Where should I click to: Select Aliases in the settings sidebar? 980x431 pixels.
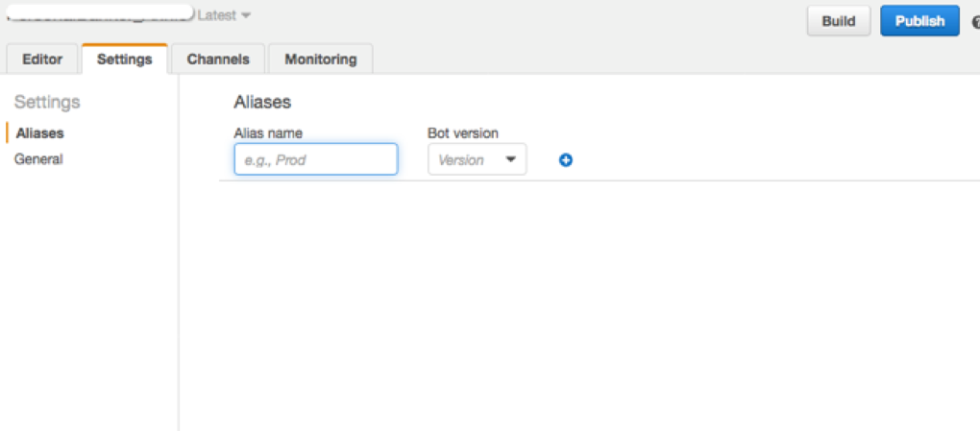[x=40, y=133]
